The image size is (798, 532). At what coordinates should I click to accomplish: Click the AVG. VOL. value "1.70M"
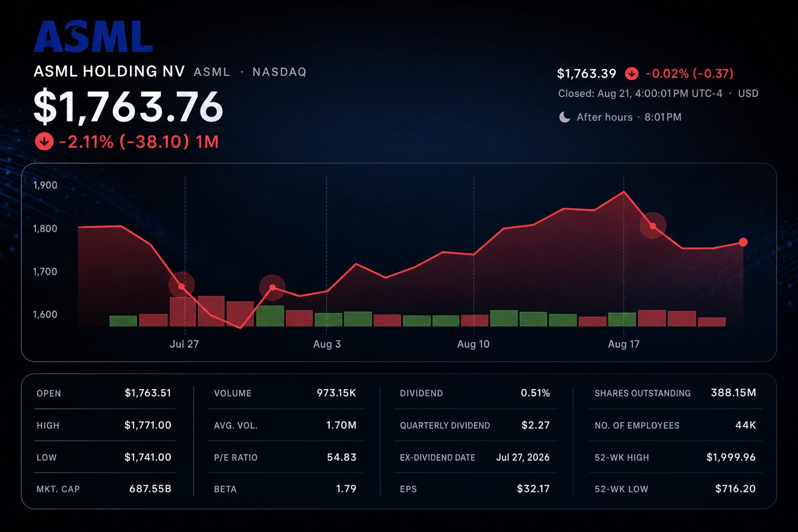(x=341, y=425)
